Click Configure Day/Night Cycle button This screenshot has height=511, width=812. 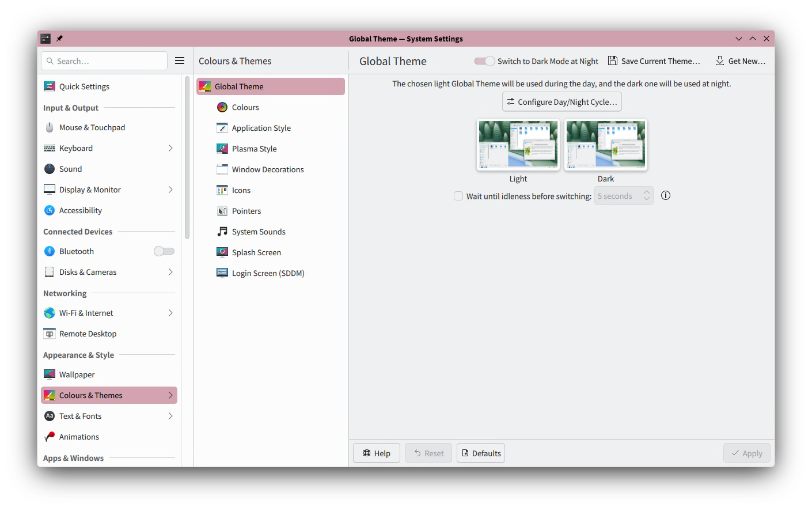tap(562, 102)
